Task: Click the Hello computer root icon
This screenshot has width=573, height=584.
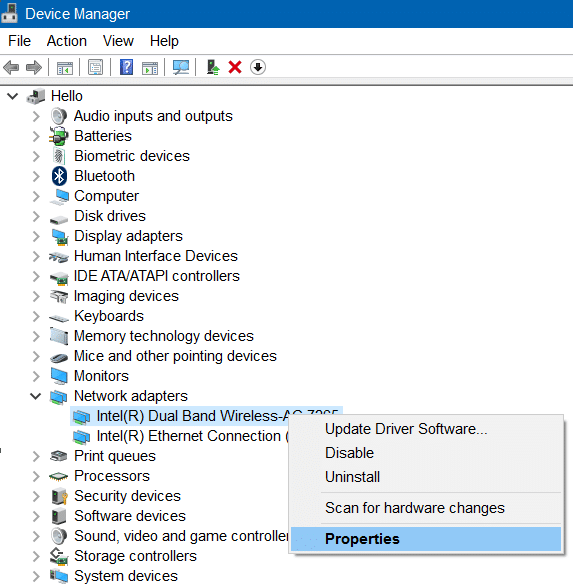Action: [36, 96]
